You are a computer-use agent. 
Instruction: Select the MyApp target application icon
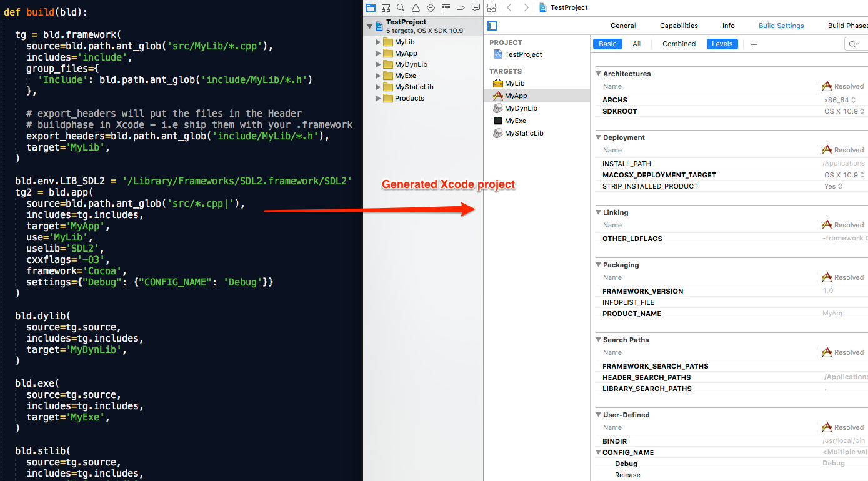498,96
